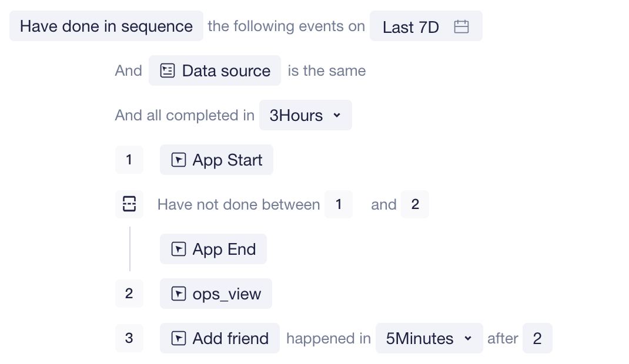Select the App Start event chip

(216, 160)
